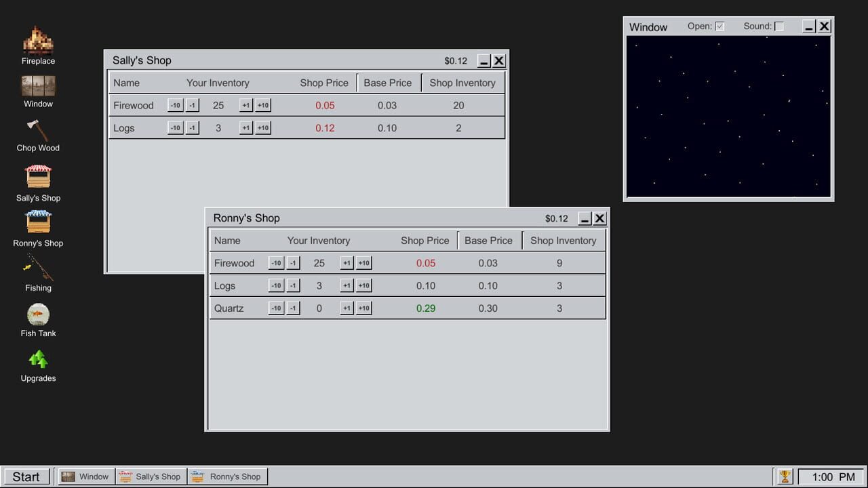Click the Shop Inventory column header in Sally's Shop

click(x=462, y=83)
